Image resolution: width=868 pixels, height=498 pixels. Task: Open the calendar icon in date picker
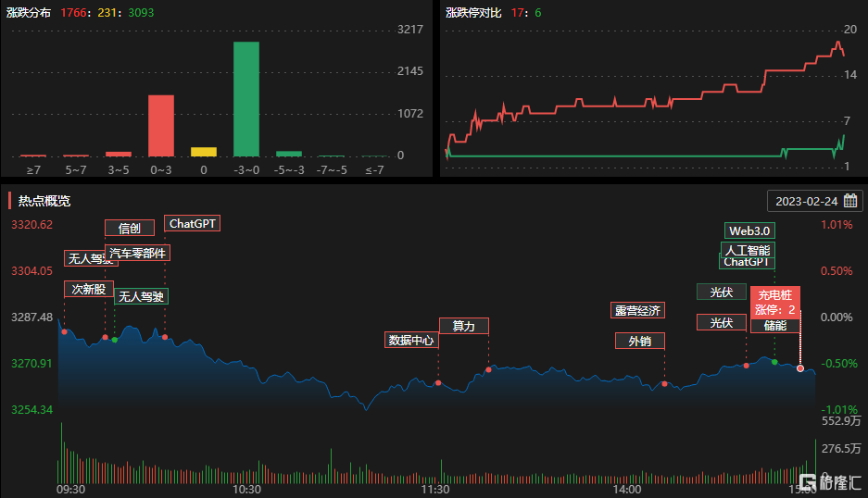[849, 201]
